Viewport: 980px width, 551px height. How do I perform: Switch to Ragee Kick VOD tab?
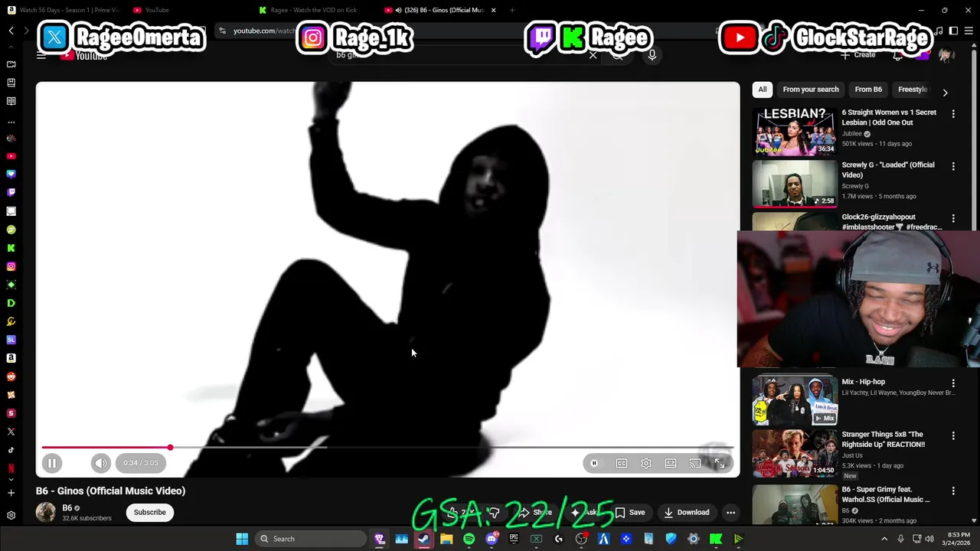[308, 10]
